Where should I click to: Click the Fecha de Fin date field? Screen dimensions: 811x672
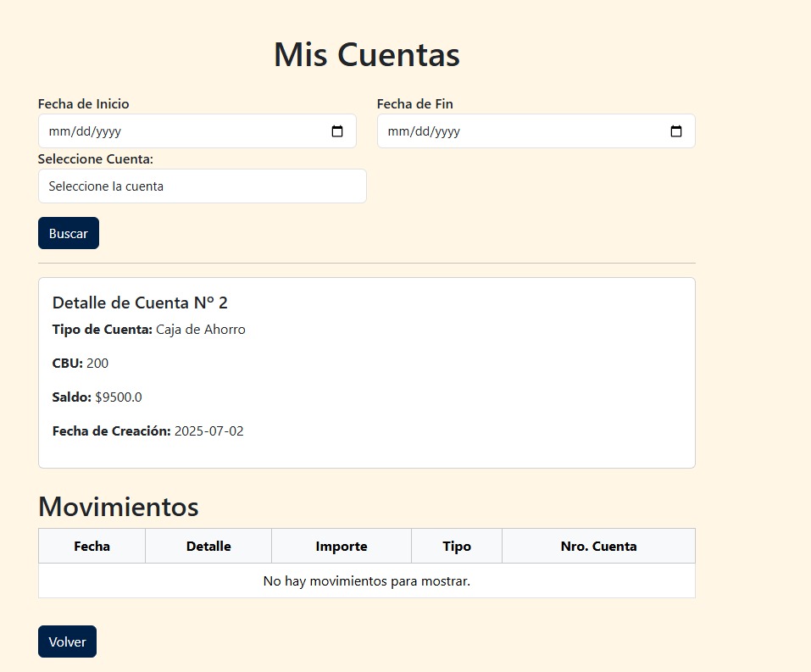525,131
